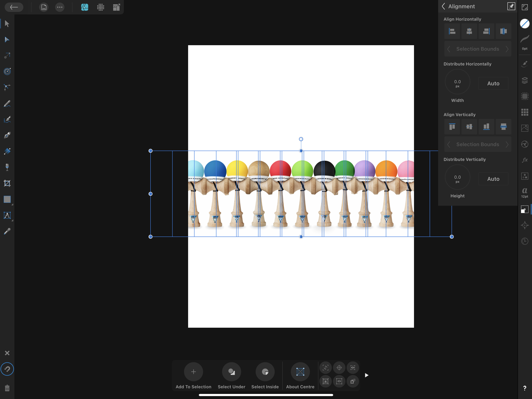Select the Pen tool
The width and height of the screenshot is (532, 399).
pos(7,135)
